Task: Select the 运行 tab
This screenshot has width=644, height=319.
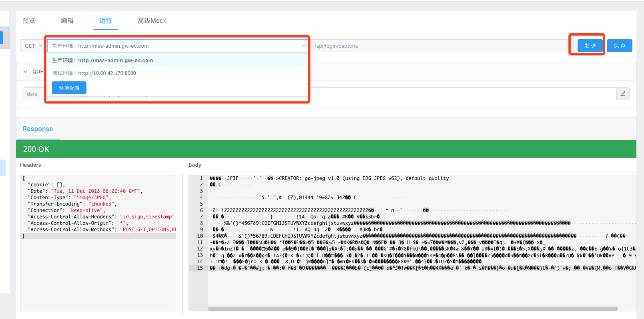Action: 106,20
